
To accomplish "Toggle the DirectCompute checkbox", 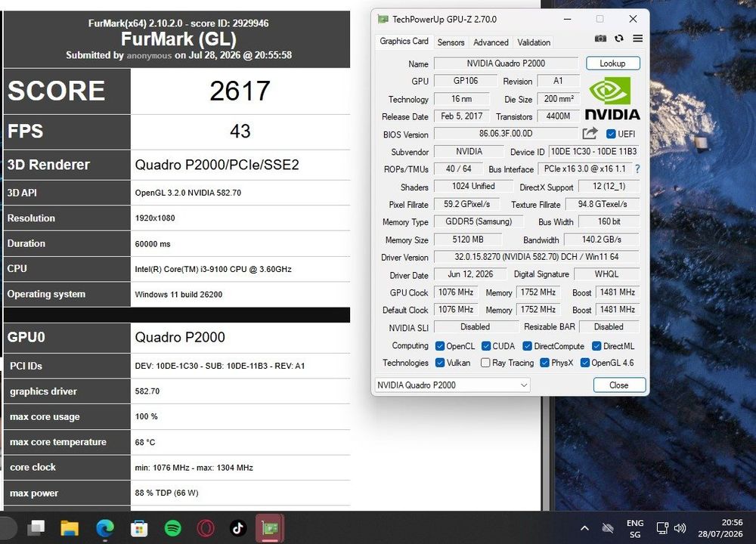I will pyautogui.click(x=527, y=346).
